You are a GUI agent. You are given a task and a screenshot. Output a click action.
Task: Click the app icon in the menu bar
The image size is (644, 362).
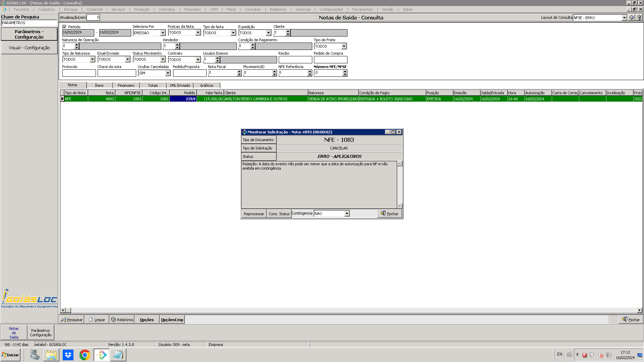point(4,9)
